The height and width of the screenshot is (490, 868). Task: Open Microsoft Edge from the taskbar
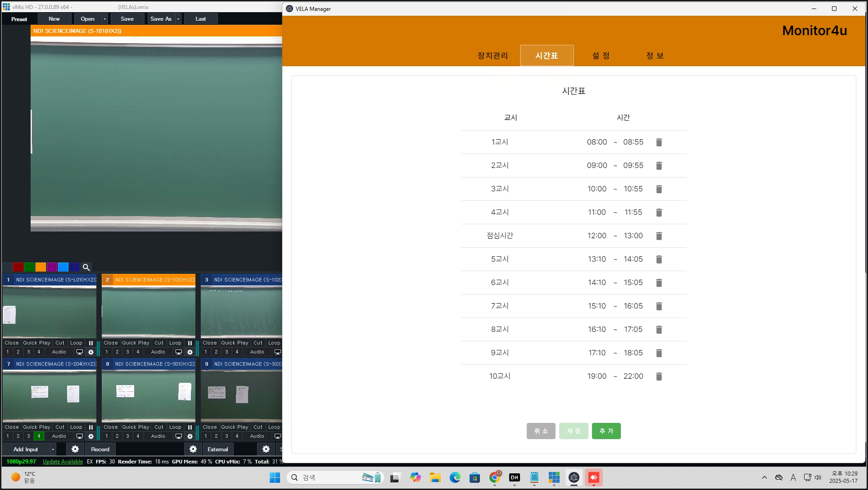455,477
